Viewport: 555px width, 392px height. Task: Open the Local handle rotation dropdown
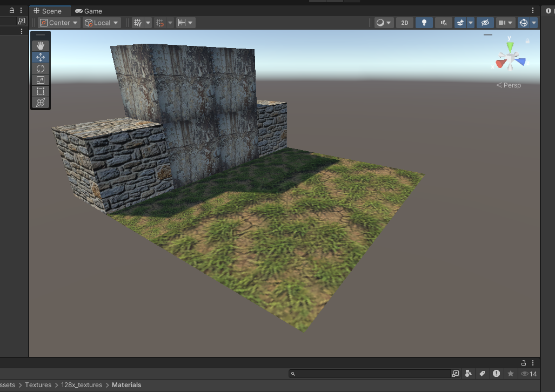click(x=102, y=23)
